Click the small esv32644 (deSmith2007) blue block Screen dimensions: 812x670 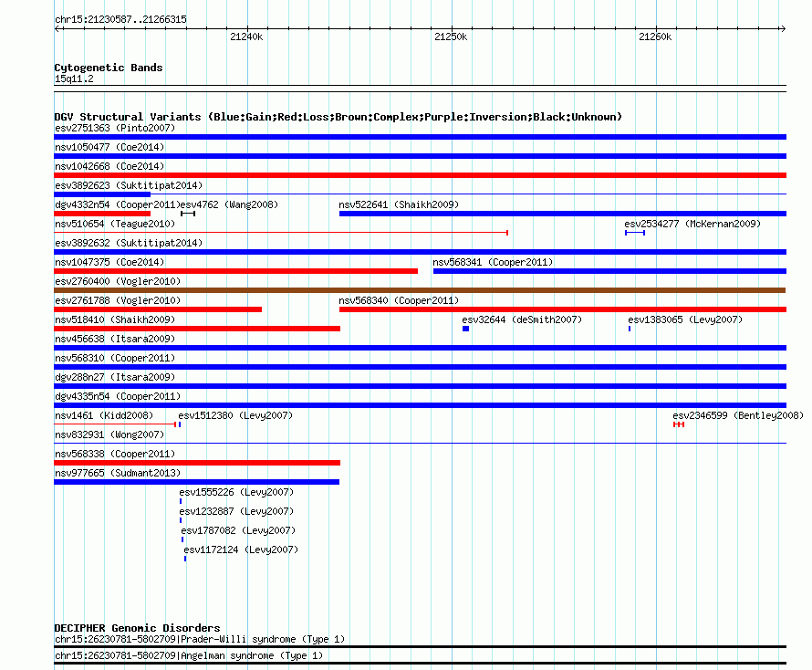465,329
